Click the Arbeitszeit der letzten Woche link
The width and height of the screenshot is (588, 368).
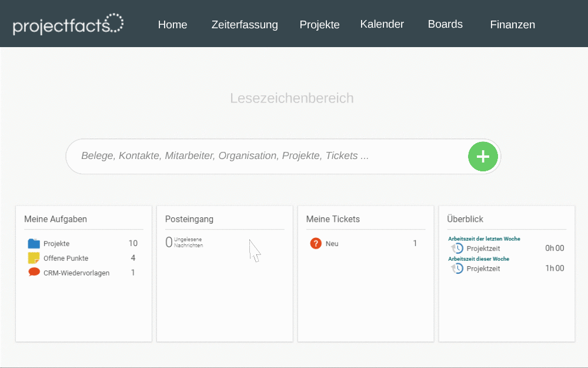484,238
